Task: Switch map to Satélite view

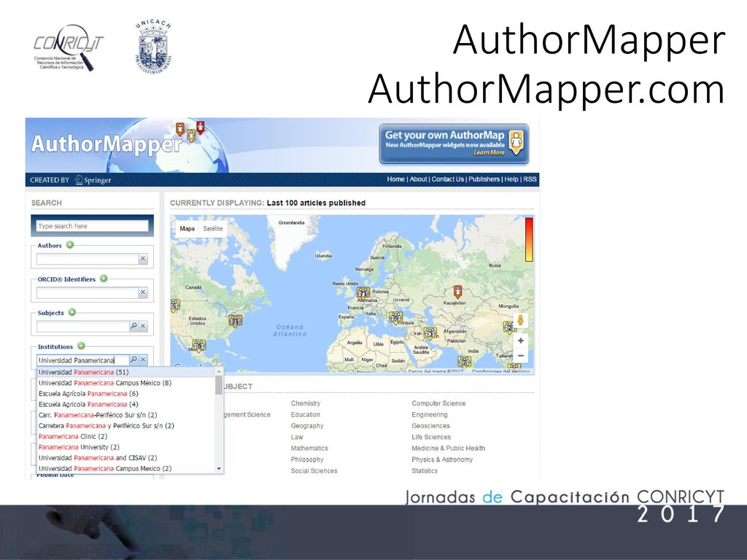Action: pyautogui.click(x=213, y=228)
